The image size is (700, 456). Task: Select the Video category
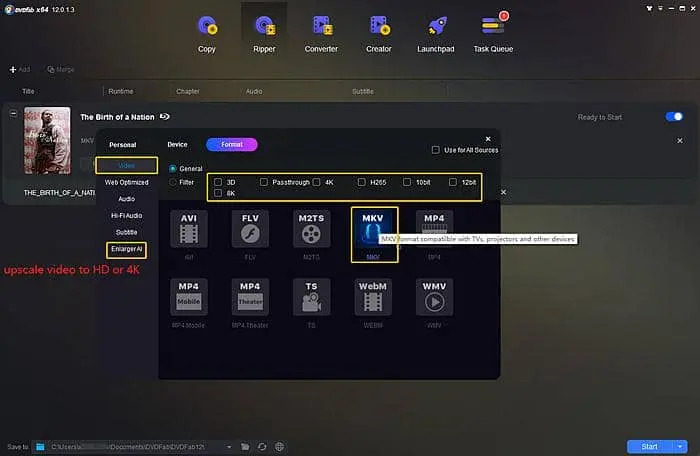(x=126, y=165)
